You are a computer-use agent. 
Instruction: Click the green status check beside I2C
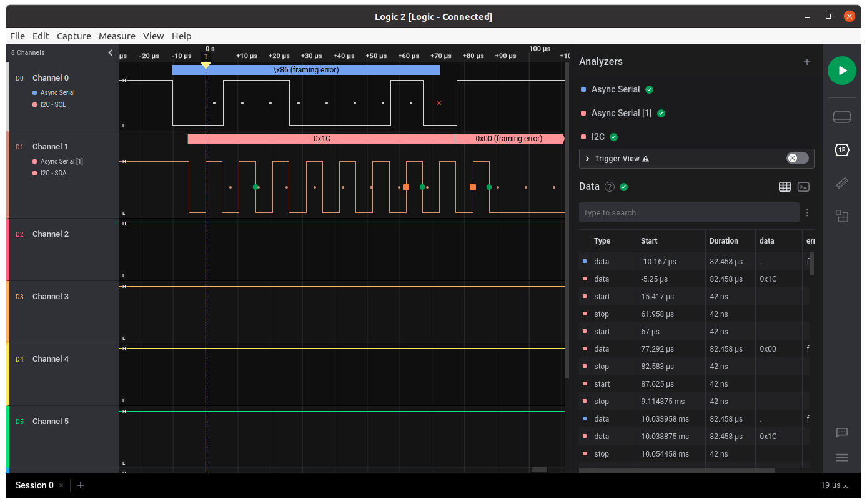pyautogui.click(x=613, y=137)
